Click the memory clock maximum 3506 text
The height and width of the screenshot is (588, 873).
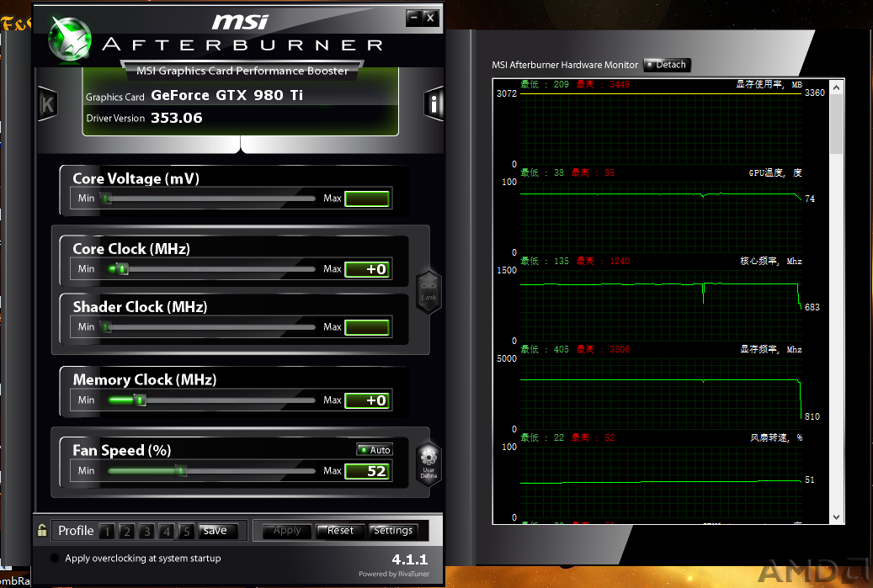pos(603,349)
